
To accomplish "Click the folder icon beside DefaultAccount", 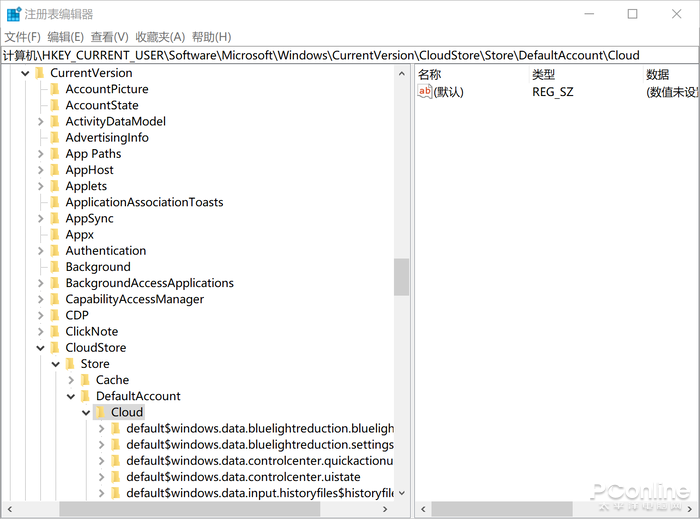I will coord(85,396).
